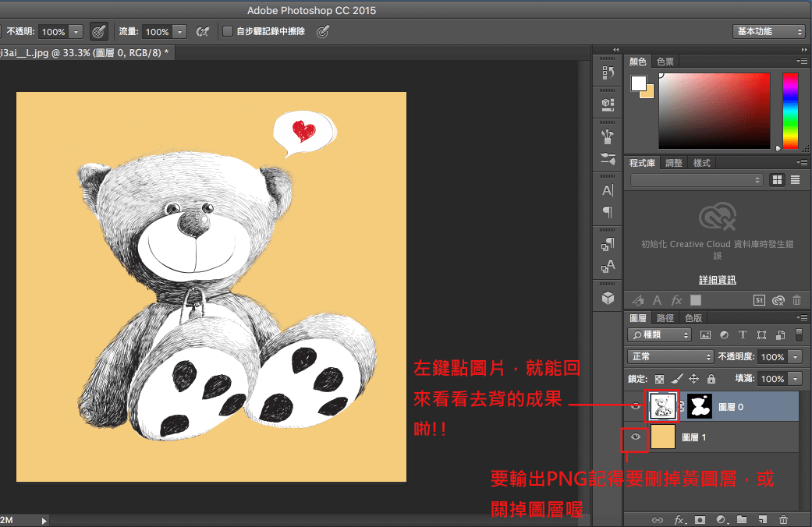Expand the layer 不透明度 100% dropdown arrow
The width and height of the screenshot is (812, 527).
pos(795,356)
